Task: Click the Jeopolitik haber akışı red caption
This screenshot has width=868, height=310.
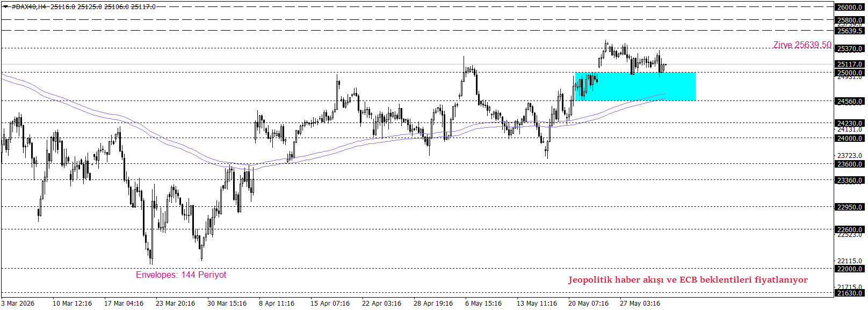Action: (x=688, y=279)
